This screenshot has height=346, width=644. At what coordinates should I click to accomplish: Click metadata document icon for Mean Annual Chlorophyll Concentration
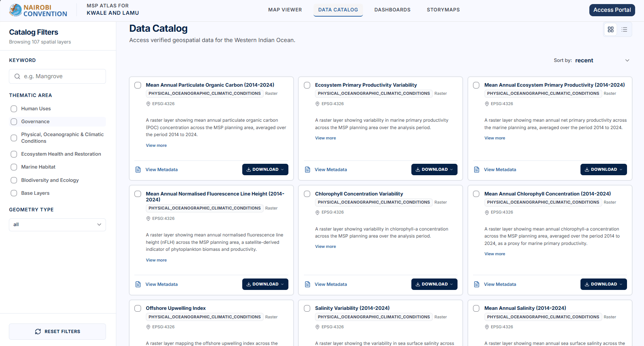477,284
